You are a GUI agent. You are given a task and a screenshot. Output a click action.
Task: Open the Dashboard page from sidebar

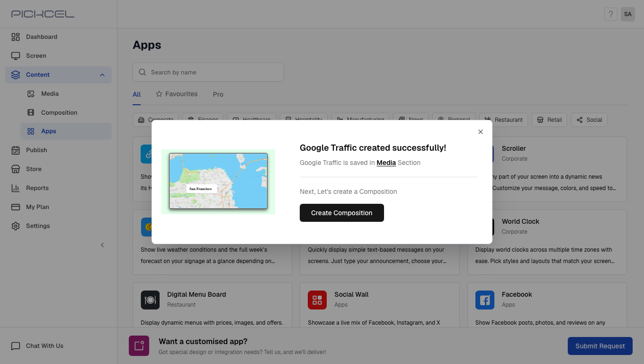click(x=59, y=37)
